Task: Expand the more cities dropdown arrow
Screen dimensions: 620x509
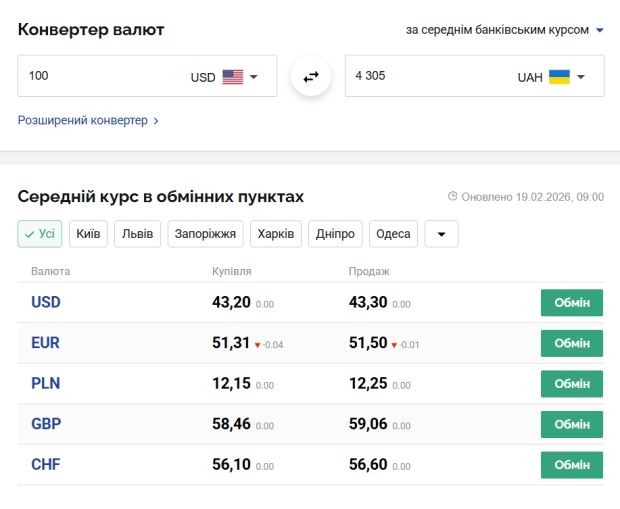Action: click(x=441, y=234)
